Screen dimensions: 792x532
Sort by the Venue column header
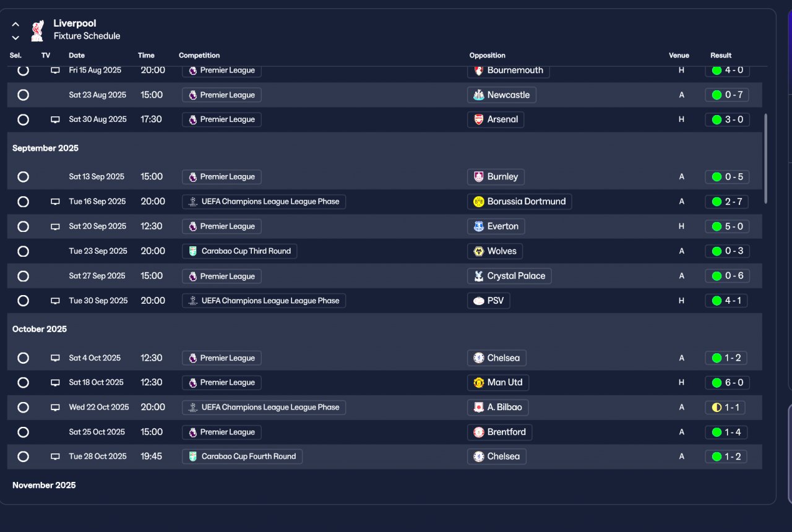pos(679,56)
